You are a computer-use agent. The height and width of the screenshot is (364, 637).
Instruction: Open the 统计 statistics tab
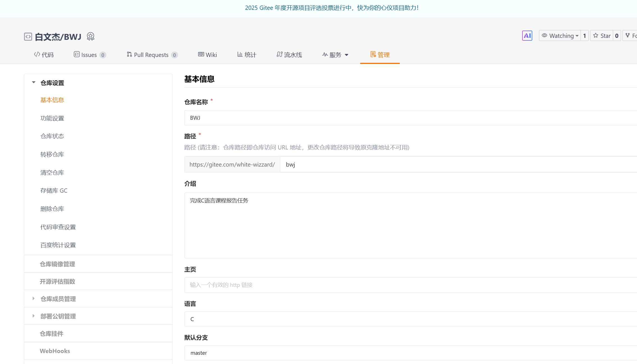246,55
